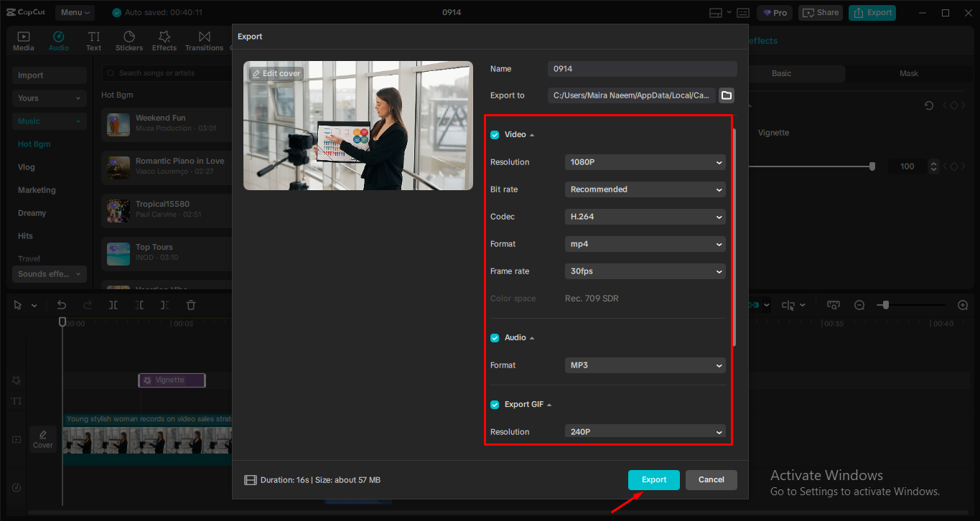Open the GIF Resolution 240P dropdown

[645, 431]
